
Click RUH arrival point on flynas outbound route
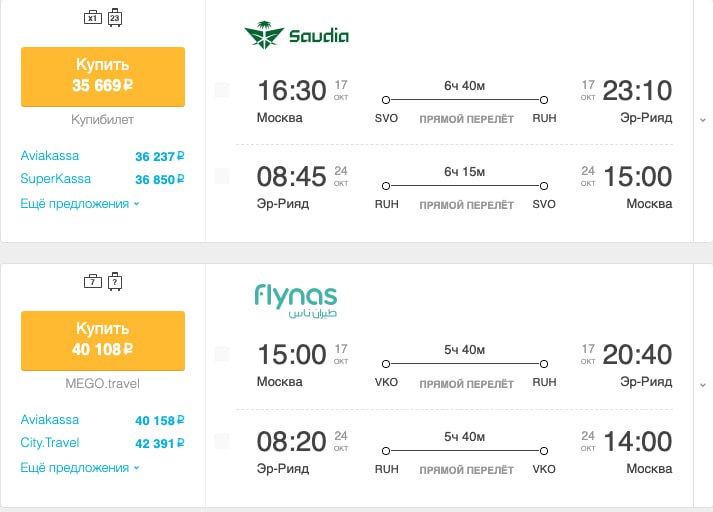(544, 364)
